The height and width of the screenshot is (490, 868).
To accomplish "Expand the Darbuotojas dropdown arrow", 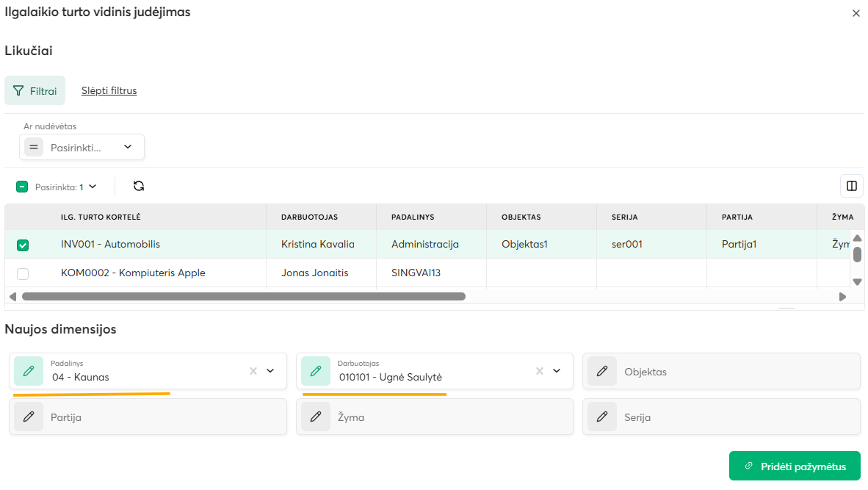I will tap(557, 371).
